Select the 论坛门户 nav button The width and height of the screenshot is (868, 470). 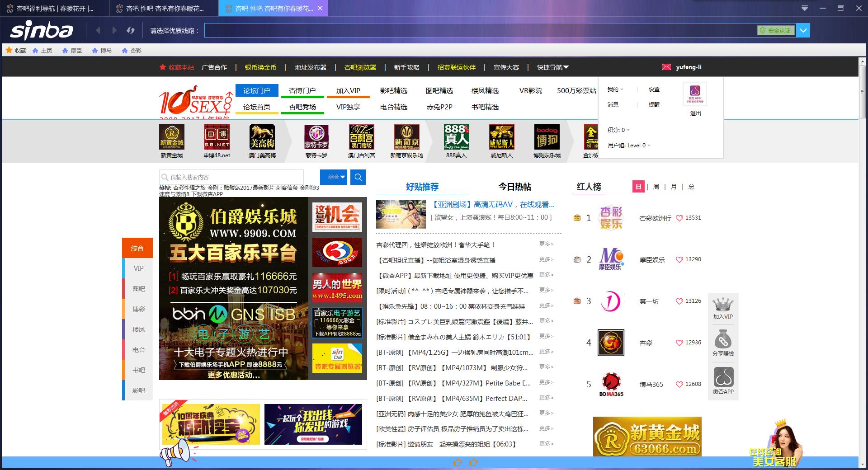257,90
